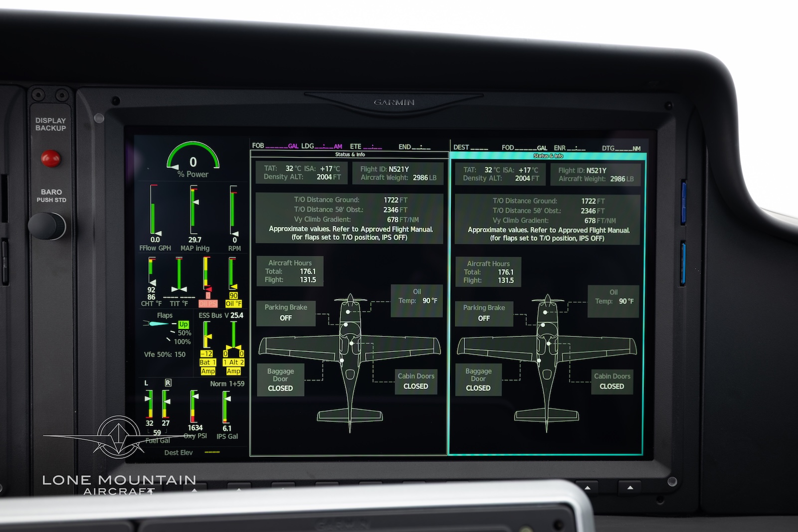Select the highlighted right Status & Info tab
This screenshot has height=532, width=798.
(x=548, y=156)
